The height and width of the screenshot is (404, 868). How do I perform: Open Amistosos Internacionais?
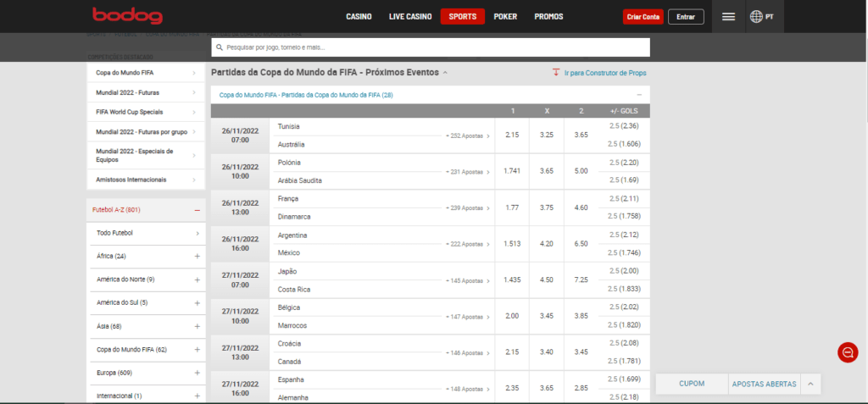click(146, 180)
